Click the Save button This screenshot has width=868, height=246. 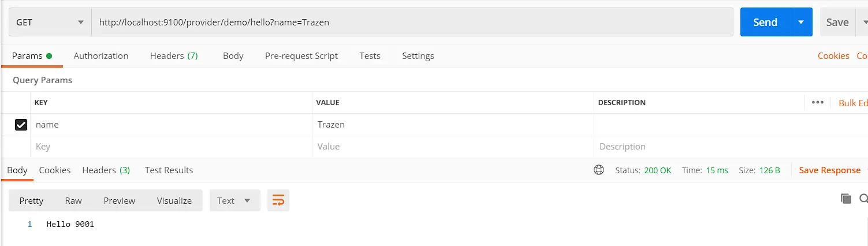[x=837, y=23]
